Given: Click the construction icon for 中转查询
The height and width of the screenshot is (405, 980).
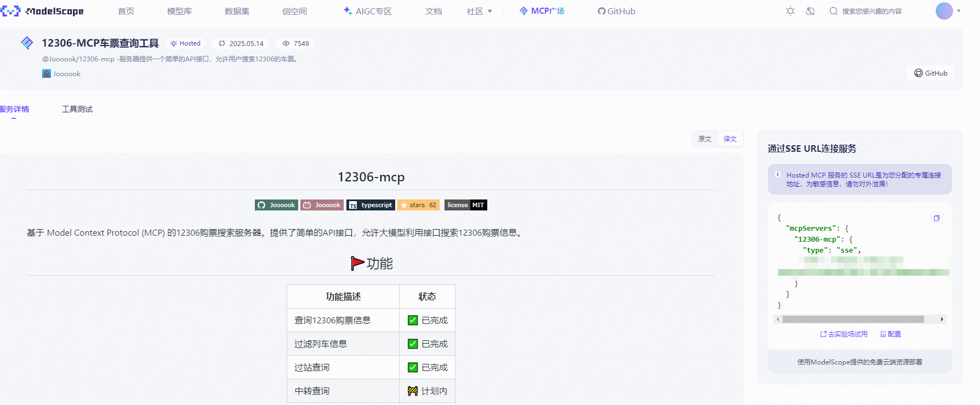Looking at the screenshot, I should click(x=413, y=391).
